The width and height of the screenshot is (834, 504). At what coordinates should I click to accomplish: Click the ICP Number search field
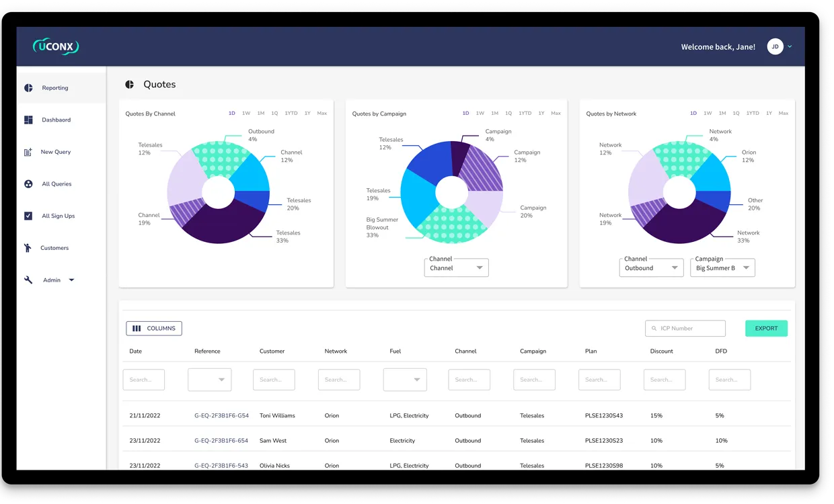685,329
